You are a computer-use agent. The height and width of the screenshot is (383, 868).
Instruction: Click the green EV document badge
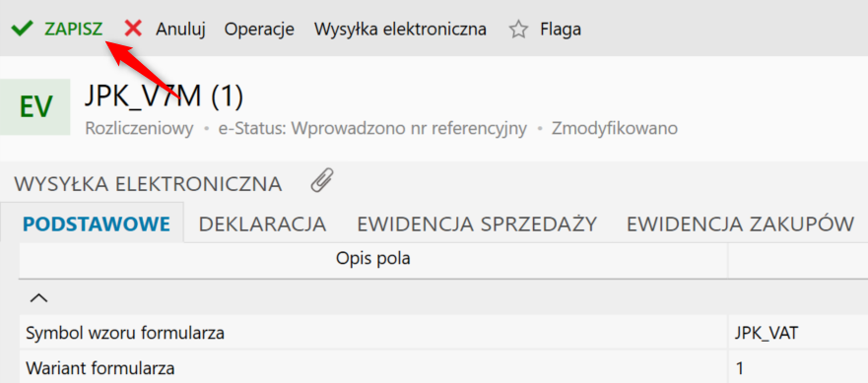[34, 106]
